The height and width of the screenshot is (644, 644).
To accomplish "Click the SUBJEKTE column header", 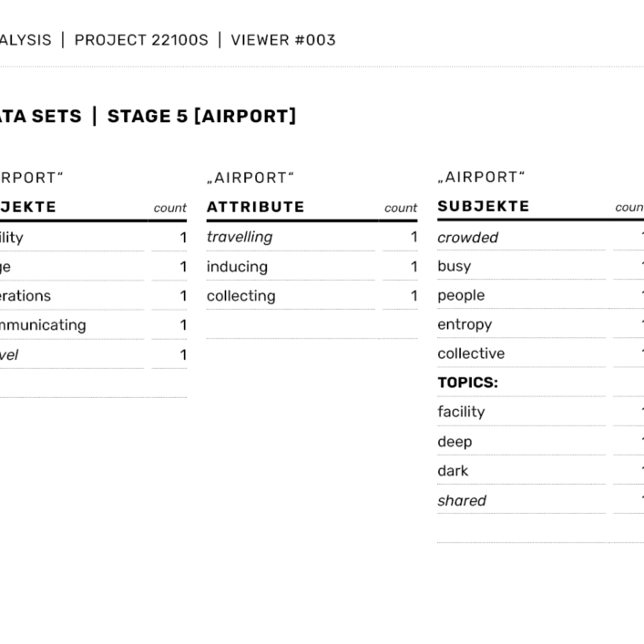I will pyautogui.click(x=484, y=207).
